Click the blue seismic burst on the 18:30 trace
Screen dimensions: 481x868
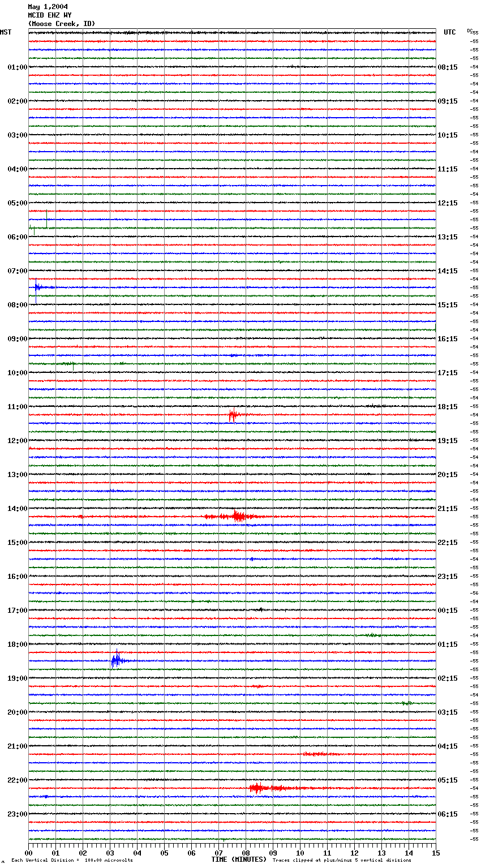tap(117, 660)
